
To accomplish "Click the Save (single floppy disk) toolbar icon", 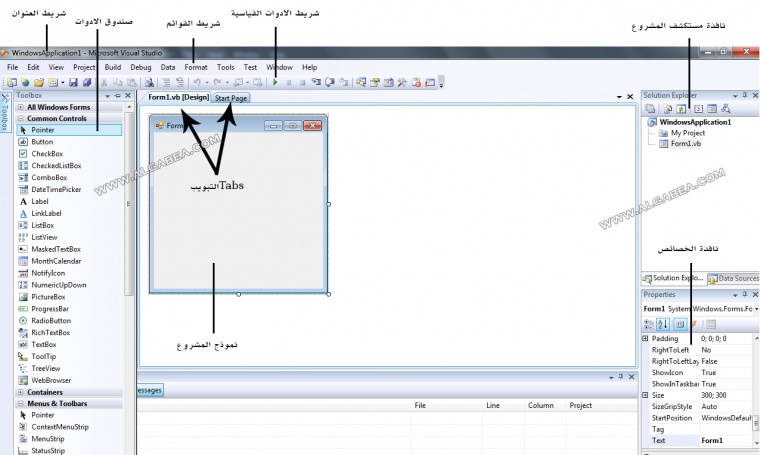I will point(73,82).
